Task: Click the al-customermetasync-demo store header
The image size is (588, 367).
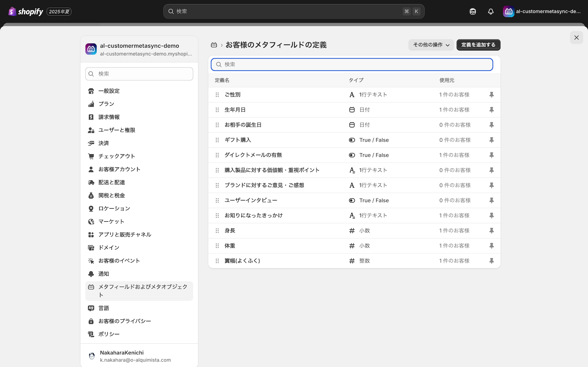Action: point(139,49)
